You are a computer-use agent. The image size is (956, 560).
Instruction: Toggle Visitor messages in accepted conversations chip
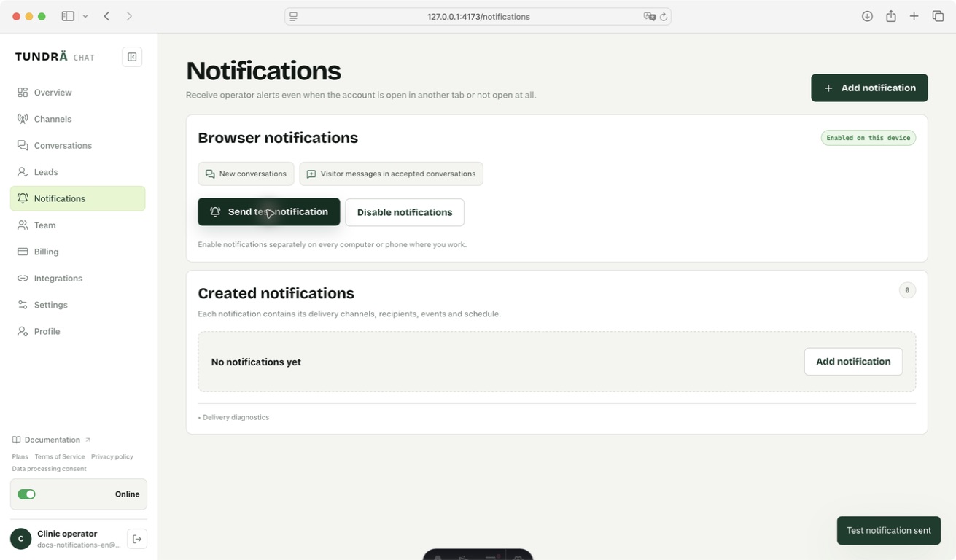point(391,174)
